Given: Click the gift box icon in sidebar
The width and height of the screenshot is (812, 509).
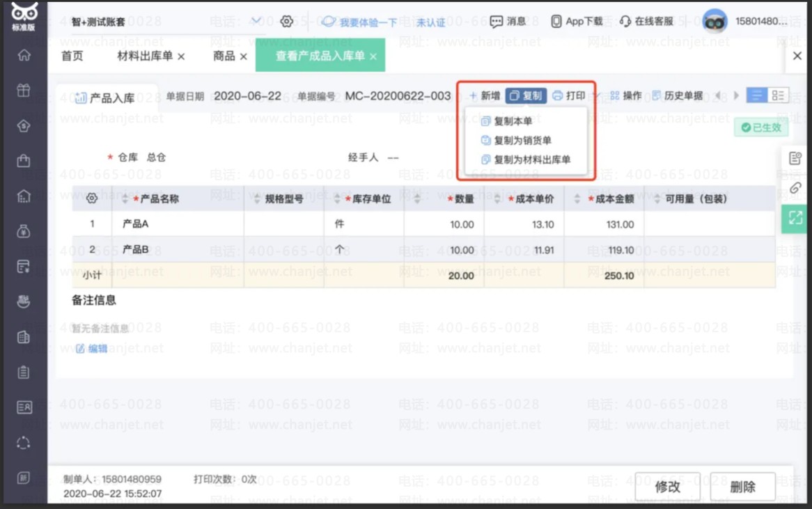Looking at the screenshot, I should [x=24, y=91].
